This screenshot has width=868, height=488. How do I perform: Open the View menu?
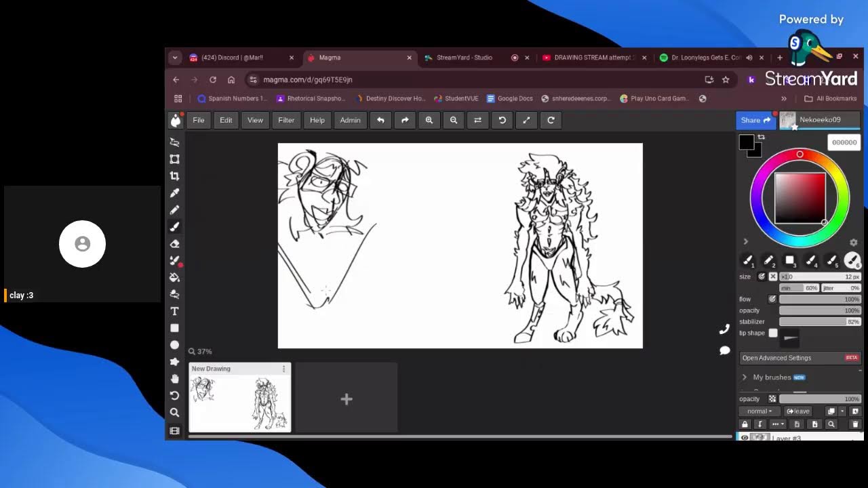[x=255, y=120]
